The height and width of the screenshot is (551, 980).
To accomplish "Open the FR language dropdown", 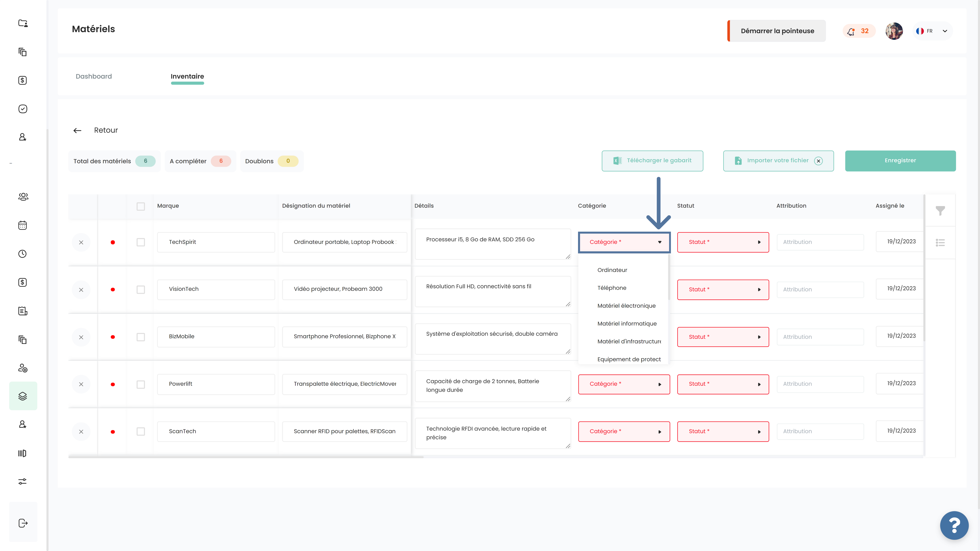I will [x=932, y=31].
